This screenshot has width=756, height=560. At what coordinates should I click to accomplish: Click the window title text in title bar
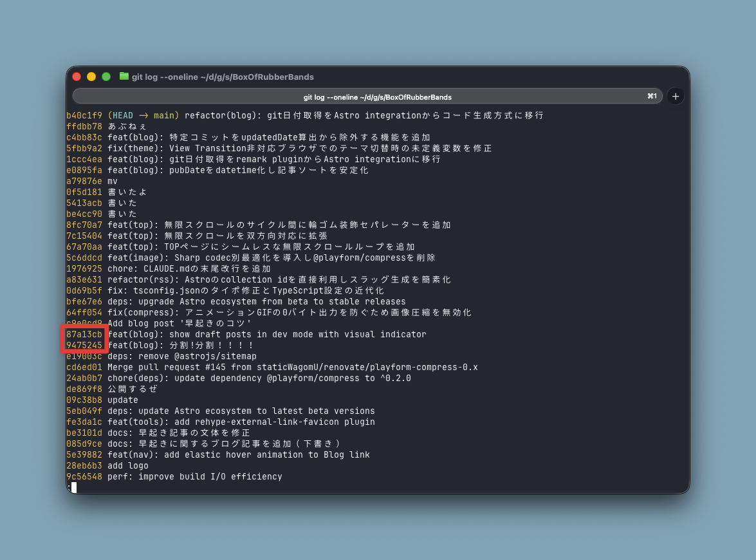[x=223, y=77]
